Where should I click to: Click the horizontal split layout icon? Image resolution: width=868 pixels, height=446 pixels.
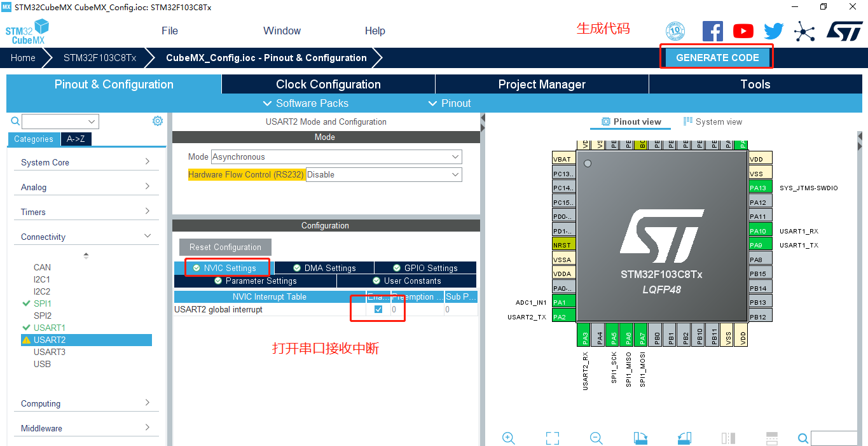point(772,438)
